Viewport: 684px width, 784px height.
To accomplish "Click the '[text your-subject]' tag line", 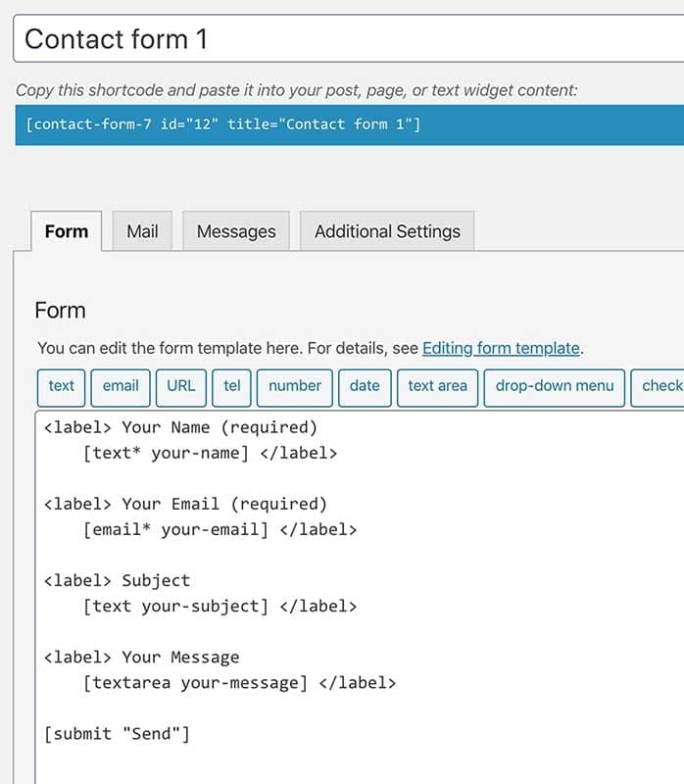I will click(220, 606).
